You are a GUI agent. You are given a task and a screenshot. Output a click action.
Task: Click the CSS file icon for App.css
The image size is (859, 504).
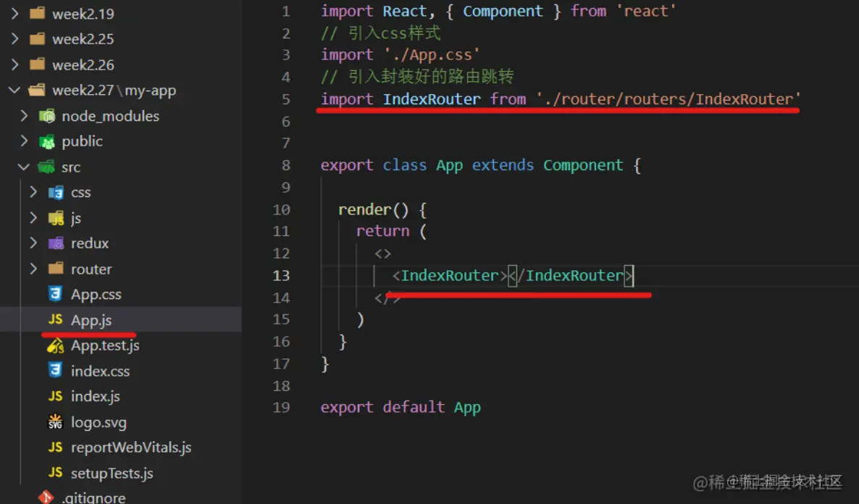[55, 294]
